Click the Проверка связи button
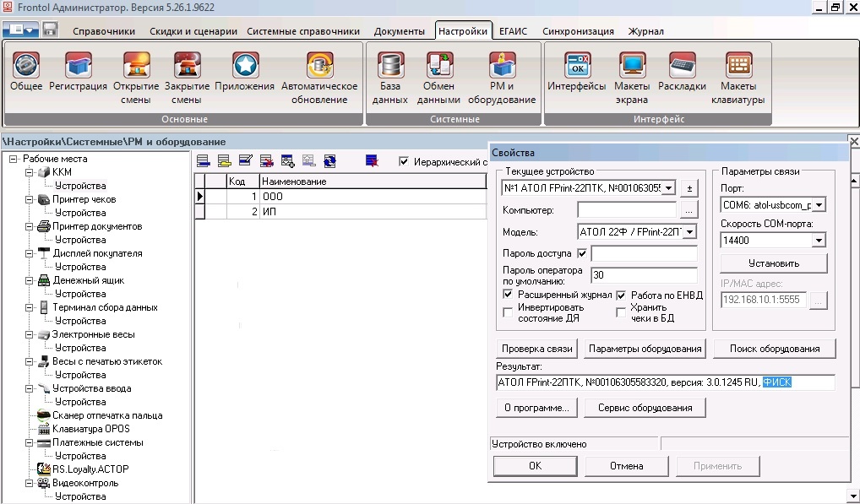The image size is (860, 504). click(x=537, y=349)
